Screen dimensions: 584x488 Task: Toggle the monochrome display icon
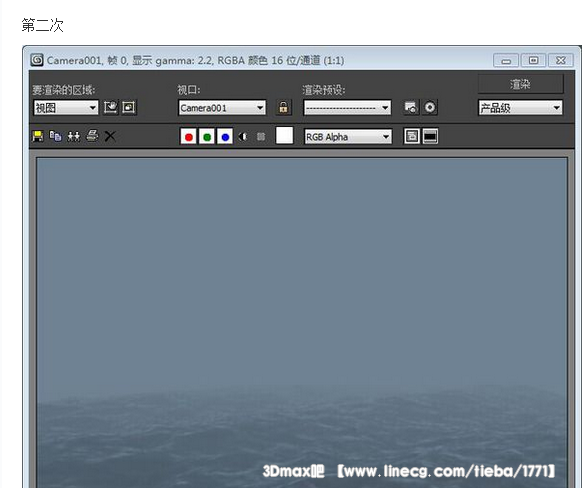(x=261, y=137)
